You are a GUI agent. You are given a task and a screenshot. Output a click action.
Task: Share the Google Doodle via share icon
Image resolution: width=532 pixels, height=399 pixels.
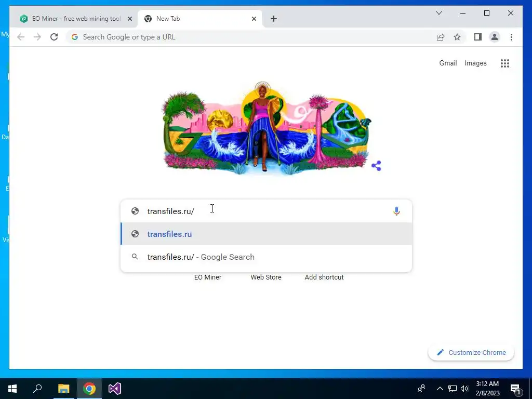tap(376, 166)
